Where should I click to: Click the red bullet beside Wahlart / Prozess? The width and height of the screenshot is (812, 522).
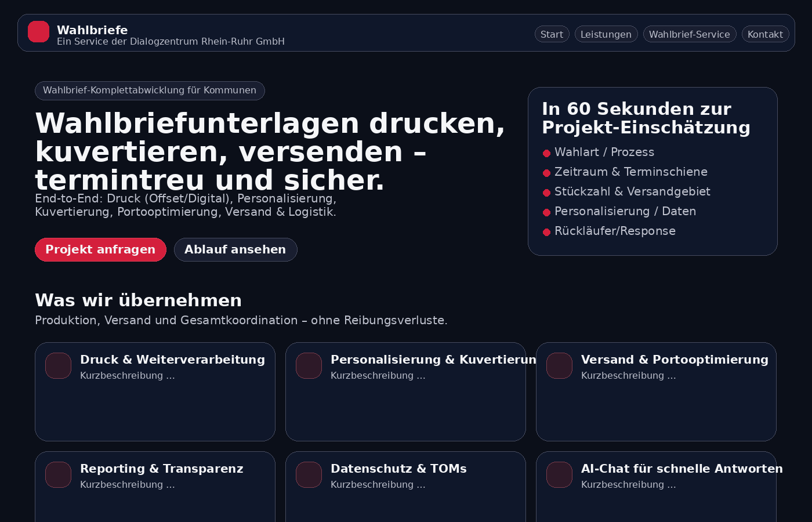point(546,153)
